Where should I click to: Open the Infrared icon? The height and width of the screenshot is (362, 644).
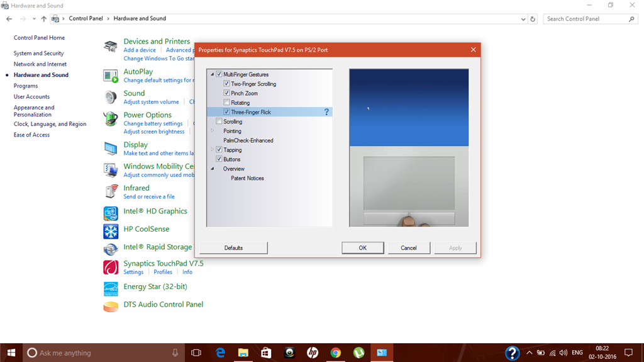111,191
